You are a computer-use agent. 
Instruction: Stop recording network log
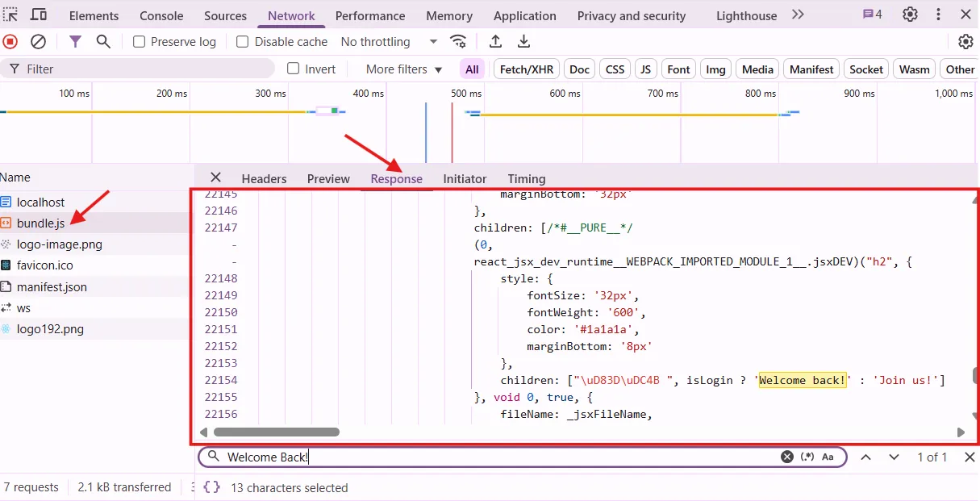point(10,42)
